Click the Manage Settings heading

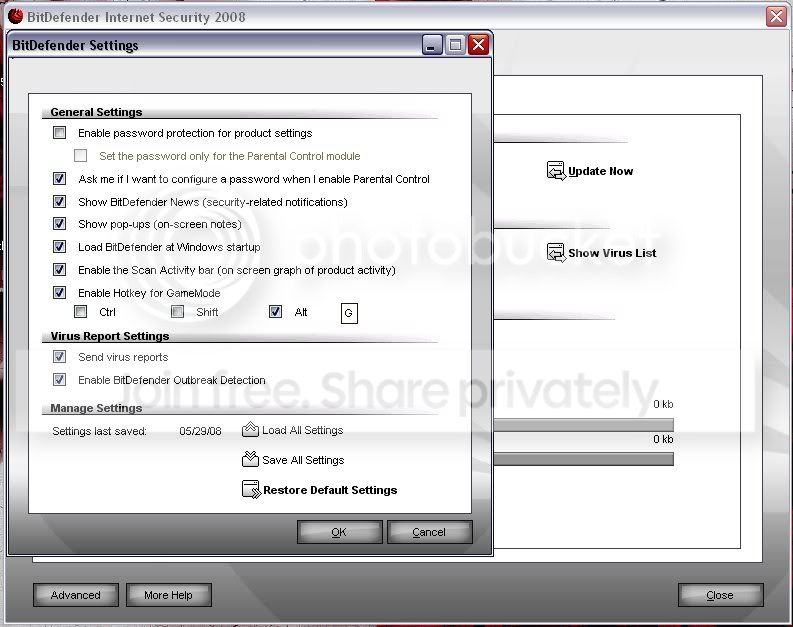pyautogui.click(x=96, y=408)
